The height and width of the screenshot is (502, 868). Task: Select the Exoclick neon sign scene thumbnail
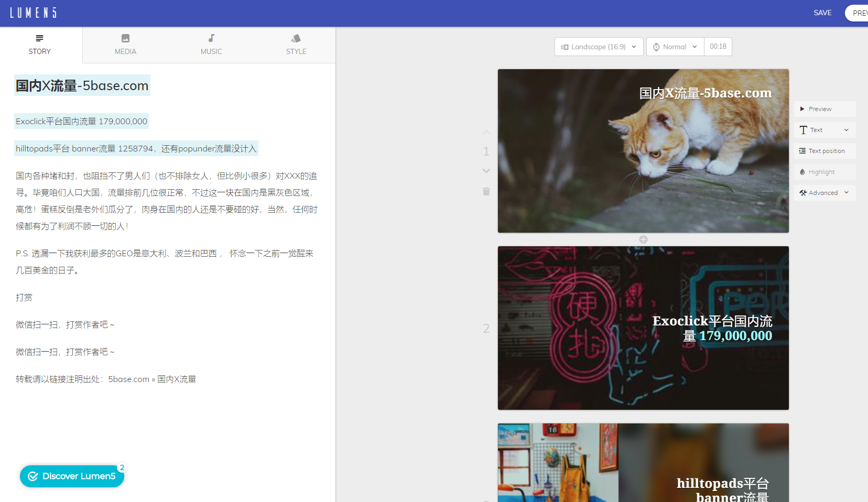click(643, 328)
